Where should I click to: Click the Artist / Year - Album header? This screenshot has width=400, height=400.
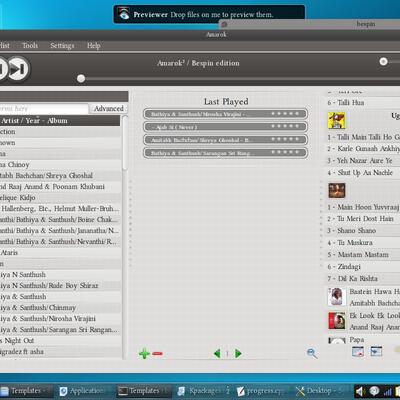tap(60, 121)
